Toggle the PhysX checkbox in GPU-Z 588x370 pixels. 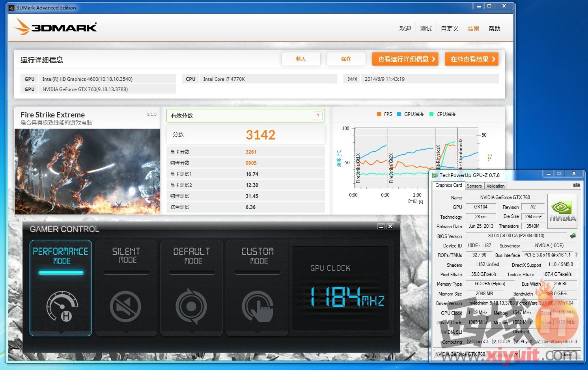click(x=517, y=342)
